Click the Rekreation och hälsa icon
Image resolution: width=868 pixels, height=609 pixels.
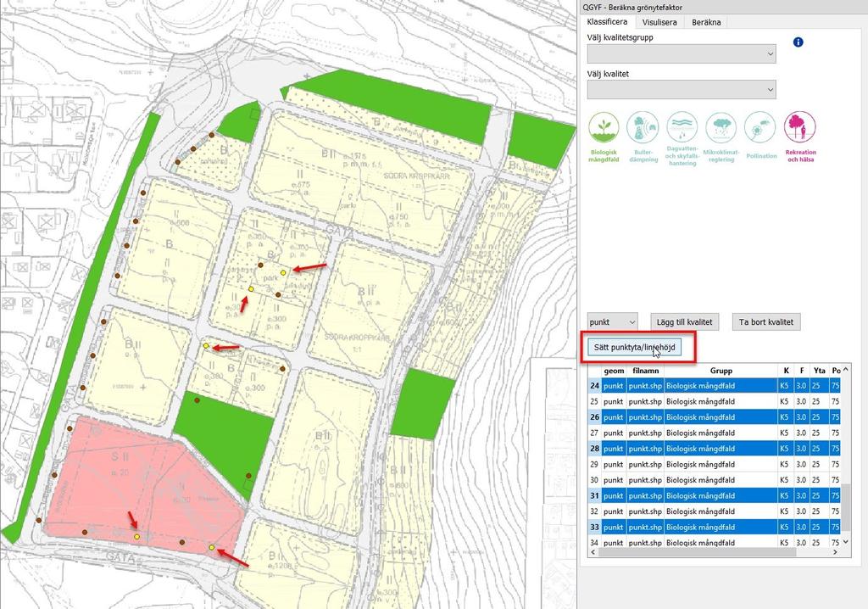tap(800, 127)
